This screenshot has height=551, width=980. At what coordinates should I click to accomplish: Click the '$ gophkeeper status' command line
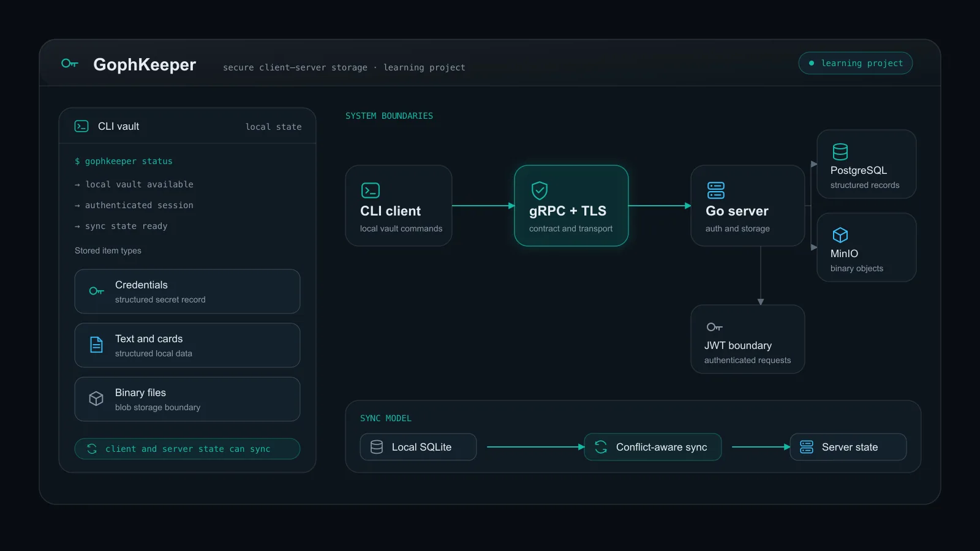124,161
